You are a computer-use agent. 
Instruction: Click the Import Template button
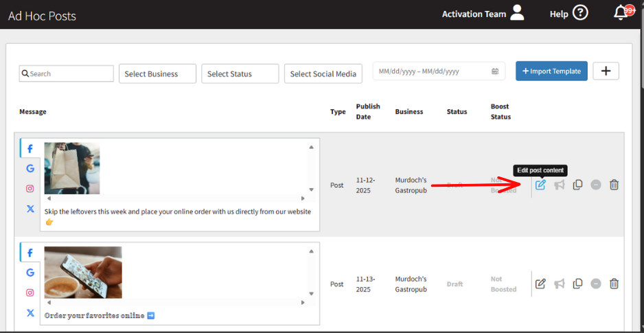point(551,71)
